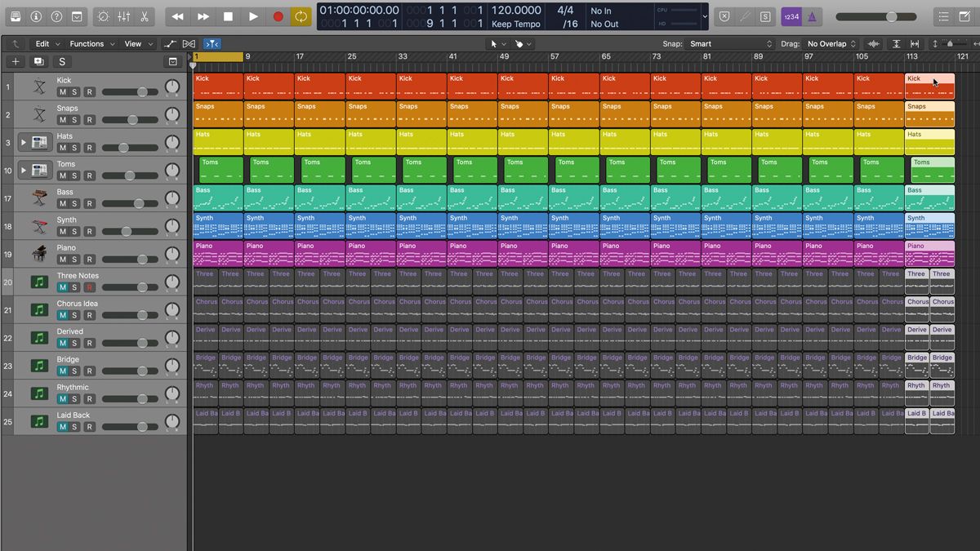
Task: Open the List Editors icon at top right
Action: 943,16
